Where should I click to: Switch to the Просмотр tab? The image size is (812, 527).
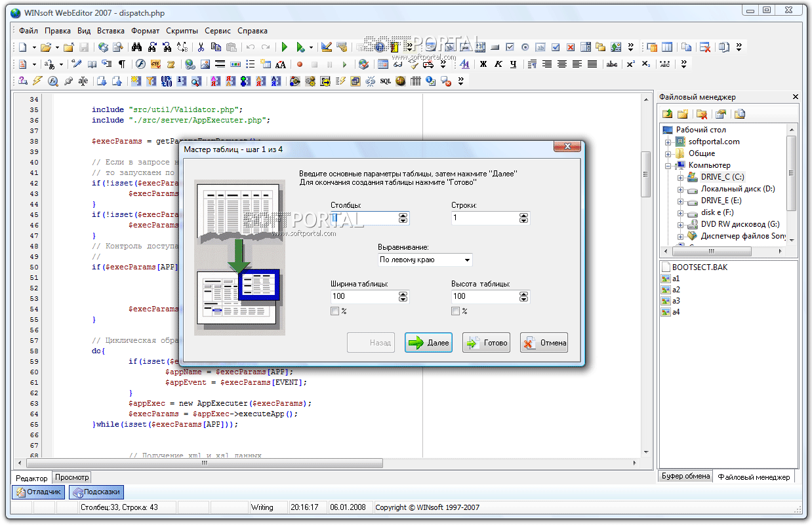72,477
